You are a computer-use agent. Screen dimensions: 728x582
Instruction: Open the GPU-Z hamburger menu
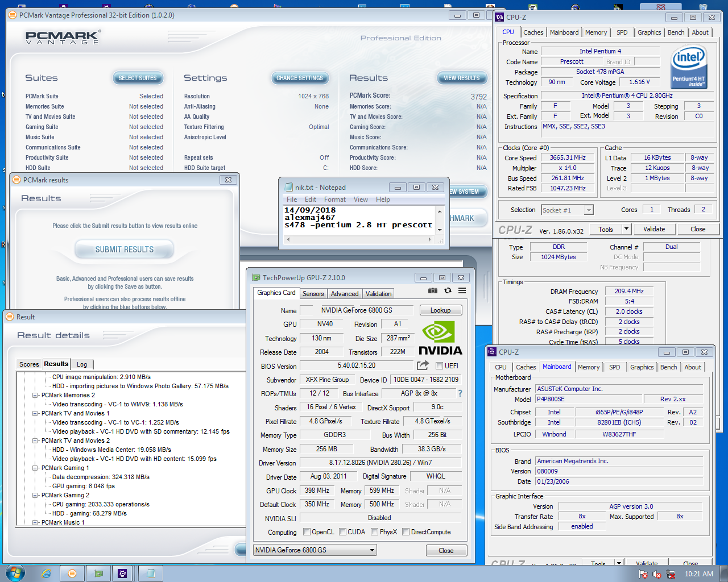pos(462,290)
